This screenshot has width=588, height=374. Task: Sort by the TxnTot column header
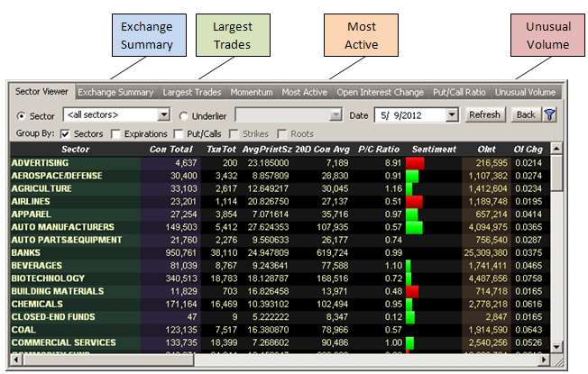click(221, 150)
